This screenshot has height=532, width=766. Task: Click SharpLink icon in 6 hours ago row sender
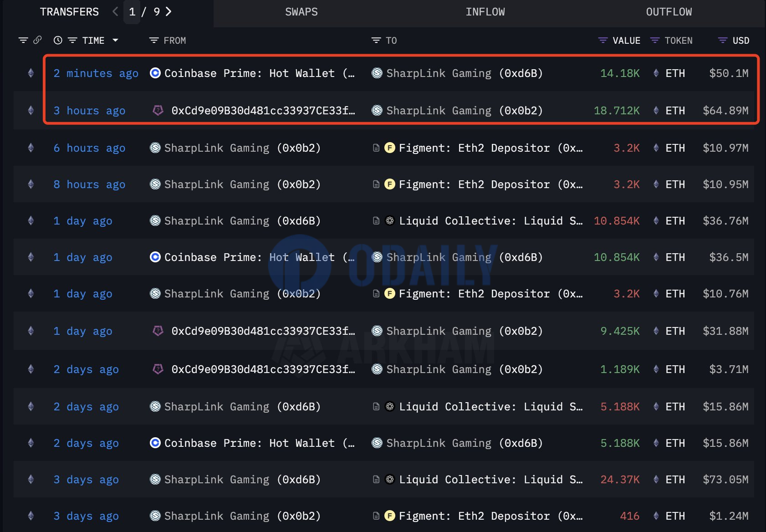click(x=155, y=148)
